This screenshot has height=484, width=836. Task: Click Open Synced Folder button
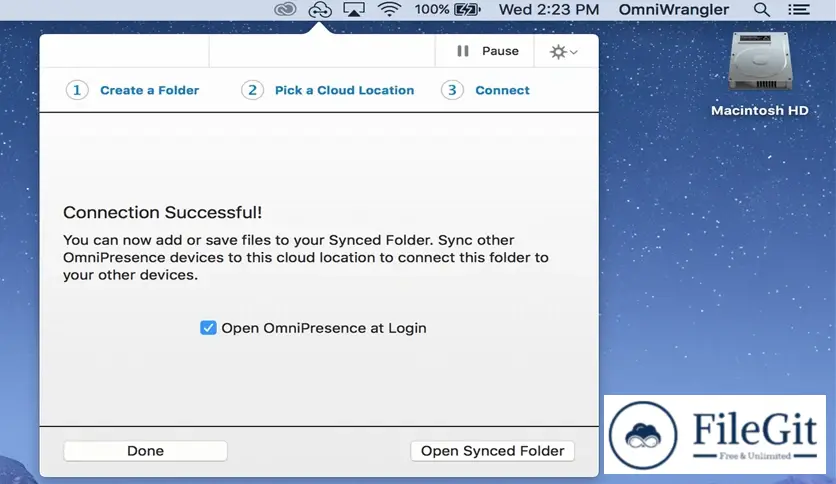492,451
